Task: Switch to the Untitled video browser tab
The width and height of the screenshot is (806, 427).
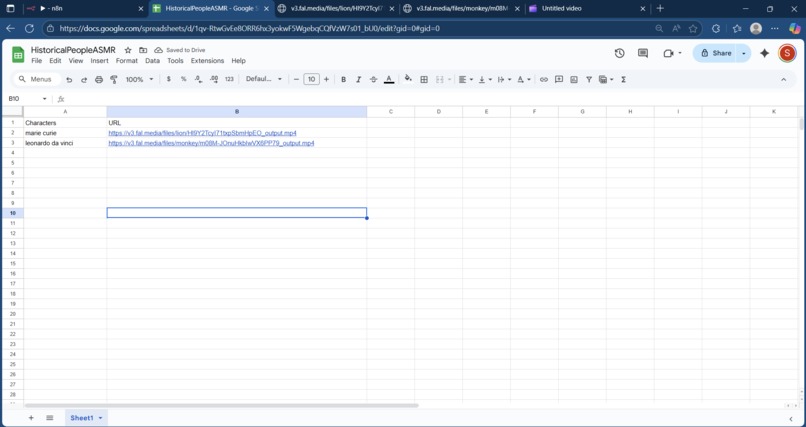Action: pos(587,8)
